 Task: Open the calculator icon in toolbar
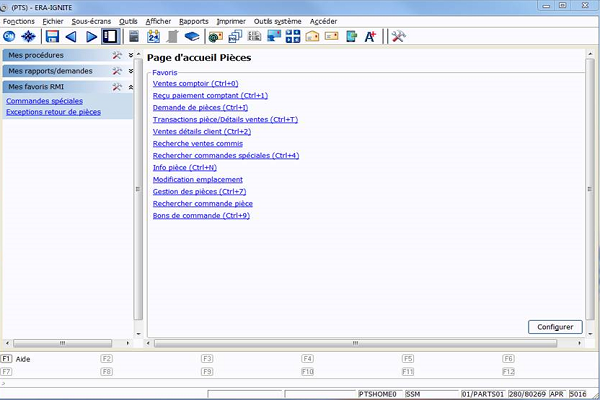pyautogui.click(x=135, y=36)
